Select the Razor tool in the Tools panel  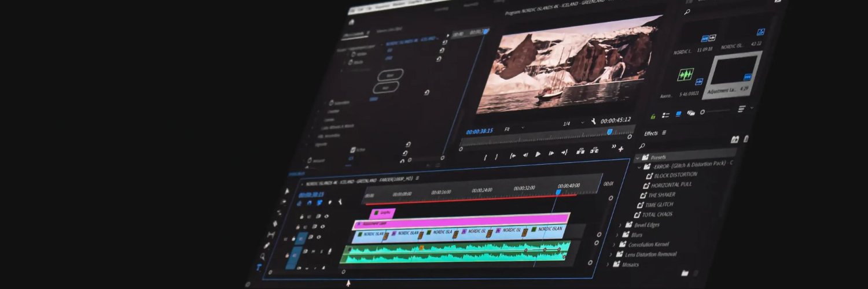[275, 224]
